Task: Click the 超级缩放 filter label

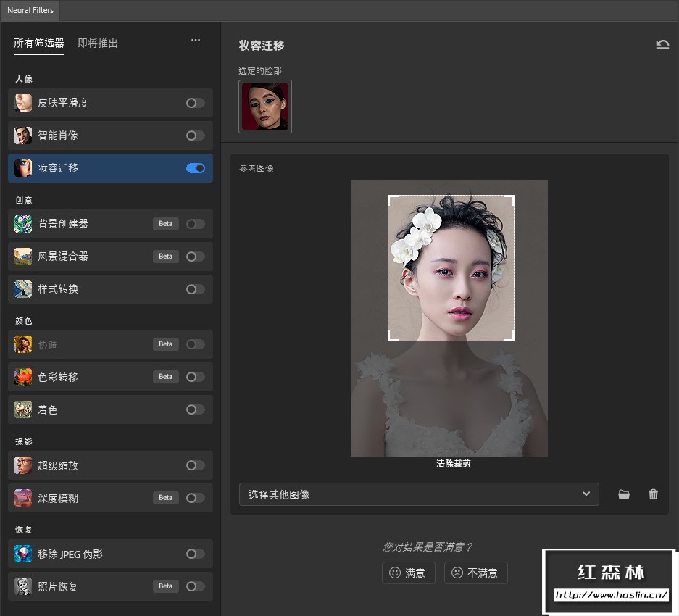Action: point(58,466)
